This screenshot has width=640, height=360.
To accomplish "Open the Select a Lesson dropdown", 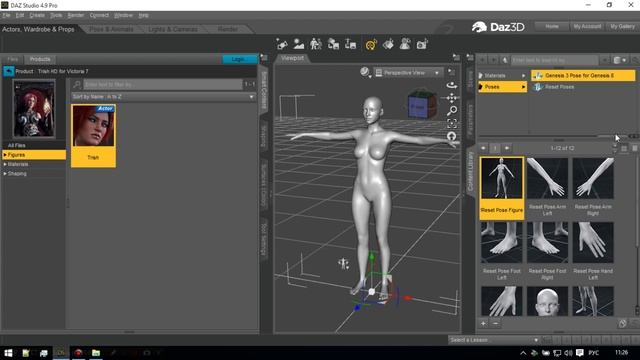I will (494, 340).
